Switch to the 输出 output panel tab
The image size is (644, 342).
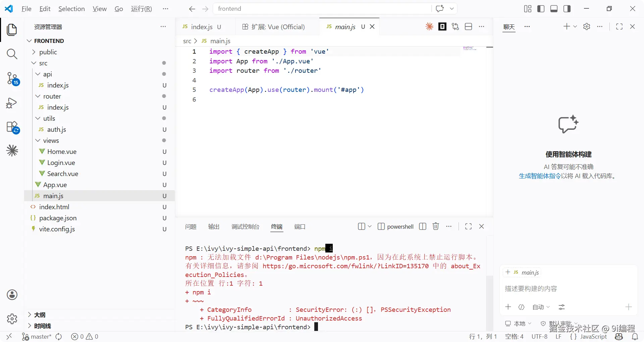214,227
